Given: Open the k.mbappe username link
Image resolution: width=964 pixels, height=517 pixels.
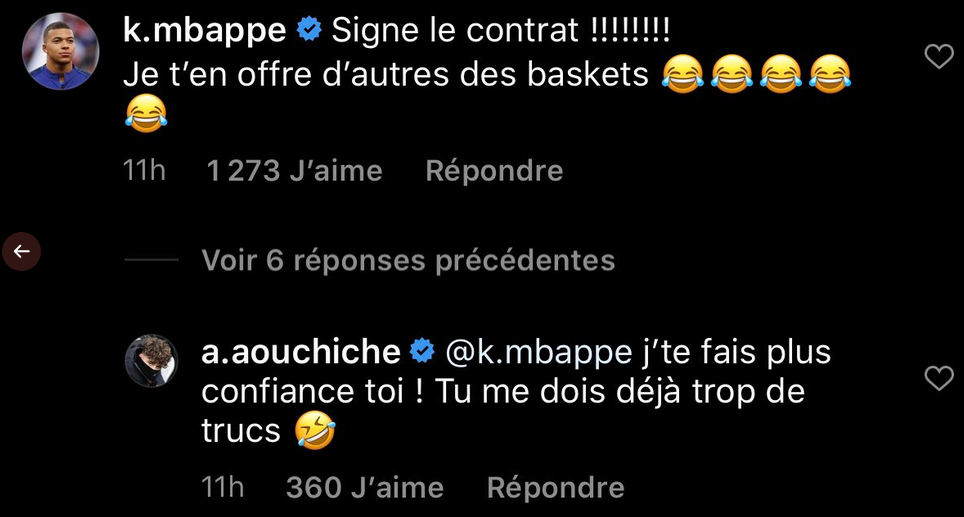Looking at the screenshot, I should click(203, 31).
